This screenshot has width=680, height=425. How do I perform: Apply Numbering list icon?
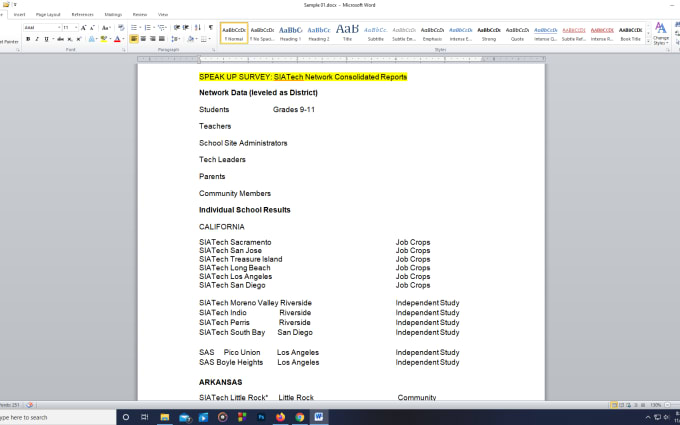147,28
